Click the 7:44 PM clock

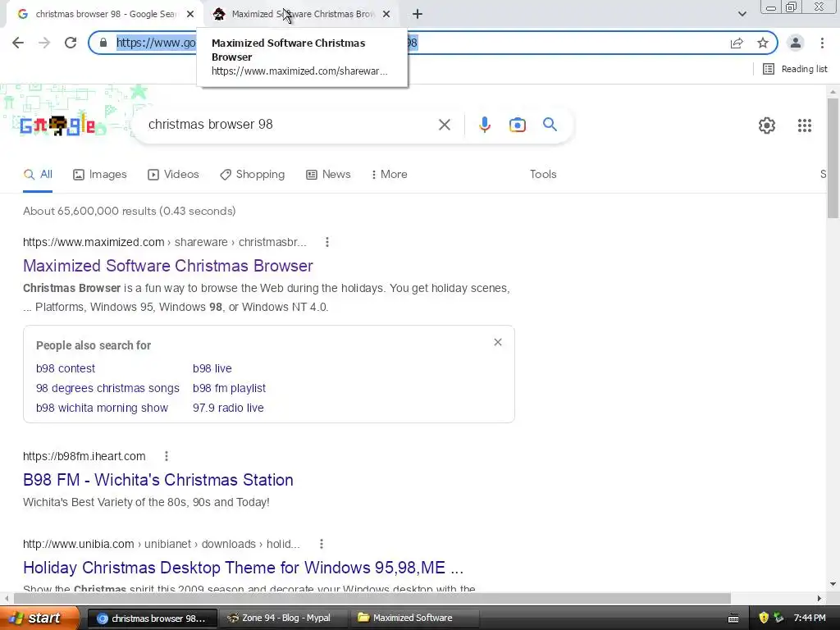[x=810, y=618]
